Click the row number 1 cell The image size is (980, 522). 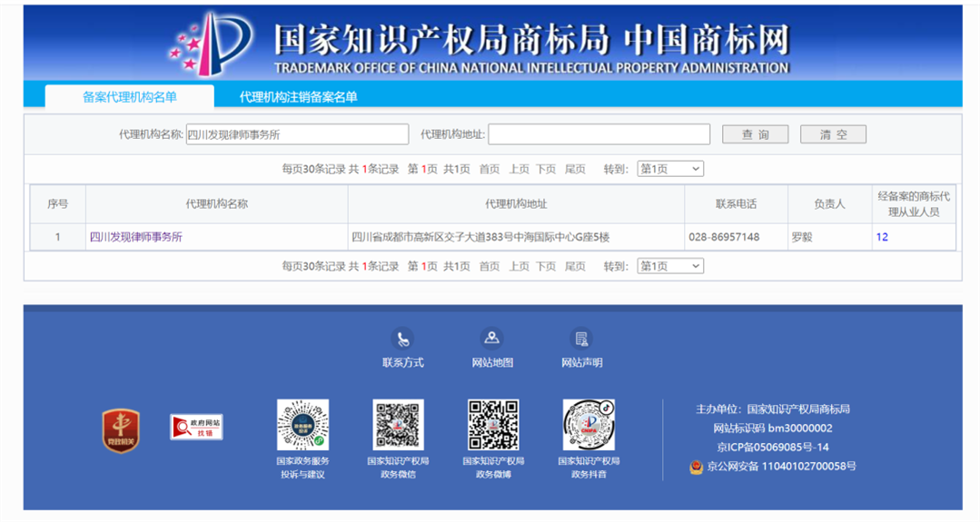click(x=57, y=237)
